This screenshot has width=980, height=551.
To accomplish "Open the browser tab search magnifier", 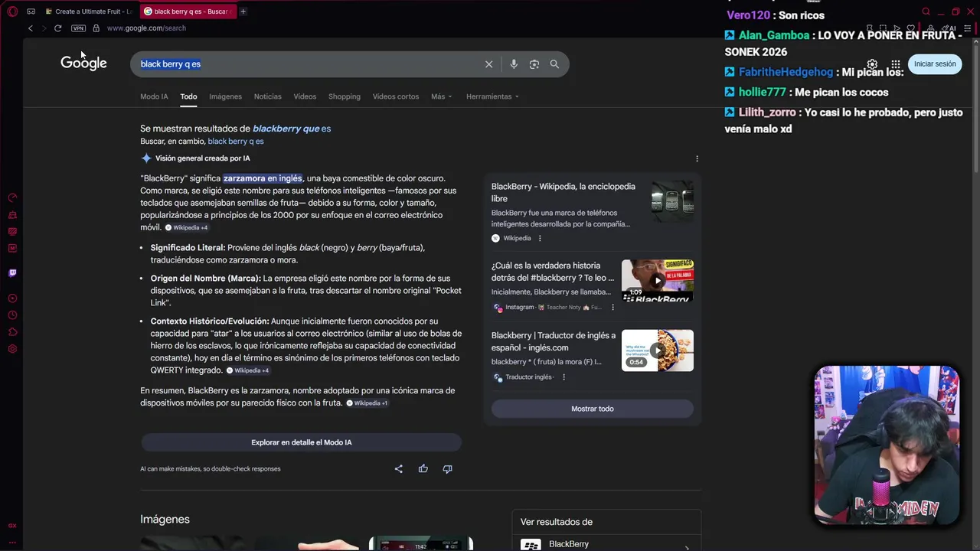I will tap(926, 11).
